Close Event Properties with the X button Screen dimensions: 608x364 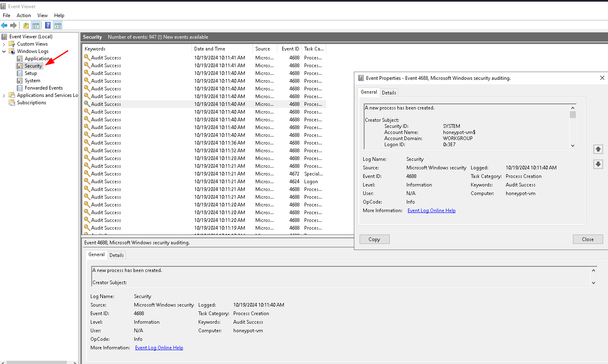point(602,78)
